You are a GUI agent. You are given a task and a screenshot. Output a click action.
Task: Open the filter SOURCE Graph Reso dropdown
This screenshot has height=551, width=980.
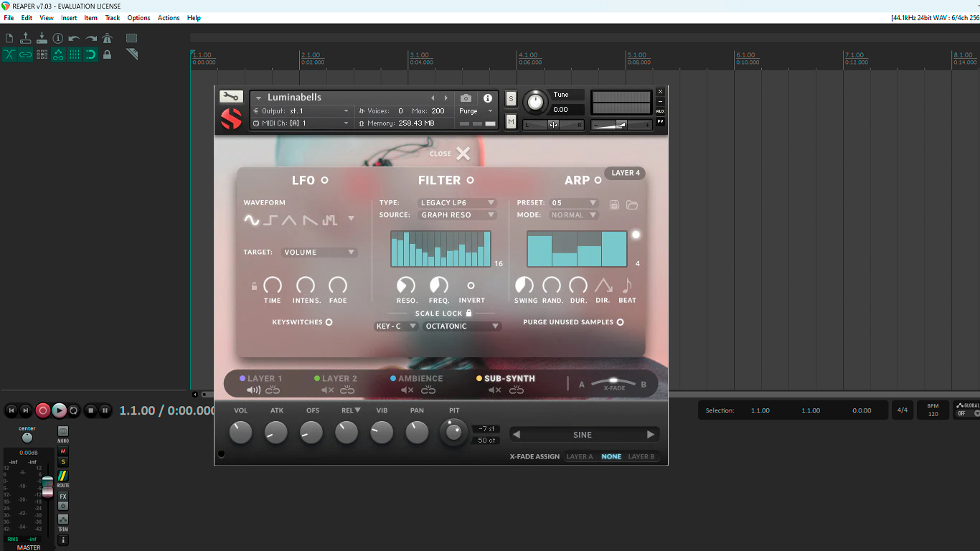pyautogui.click(x=458, y=215)
